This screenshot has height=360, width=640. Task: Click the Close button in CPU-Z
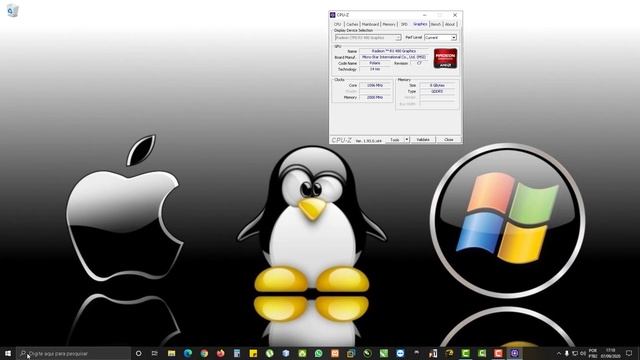point(449,140)
